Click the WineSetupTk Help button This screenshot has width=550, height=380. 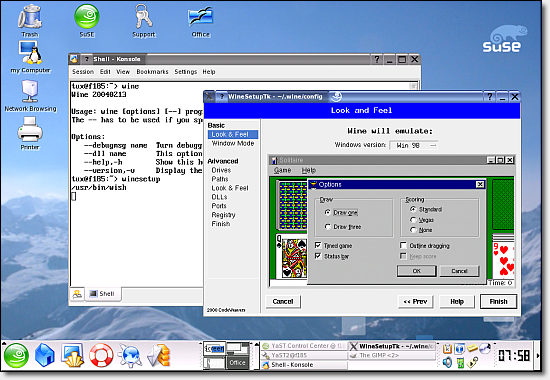[x=457, y=301]
